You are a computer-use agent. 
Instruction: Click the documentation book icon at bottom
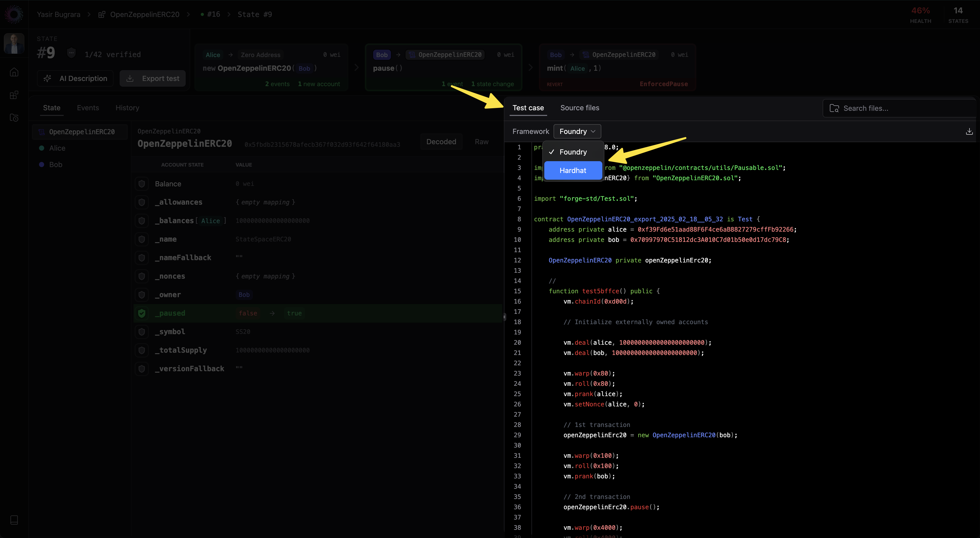14,520
